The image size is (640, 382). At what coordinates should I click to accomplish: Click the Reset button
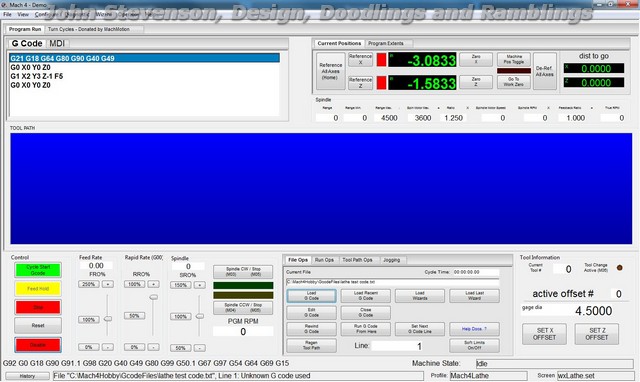coord(38,326)
